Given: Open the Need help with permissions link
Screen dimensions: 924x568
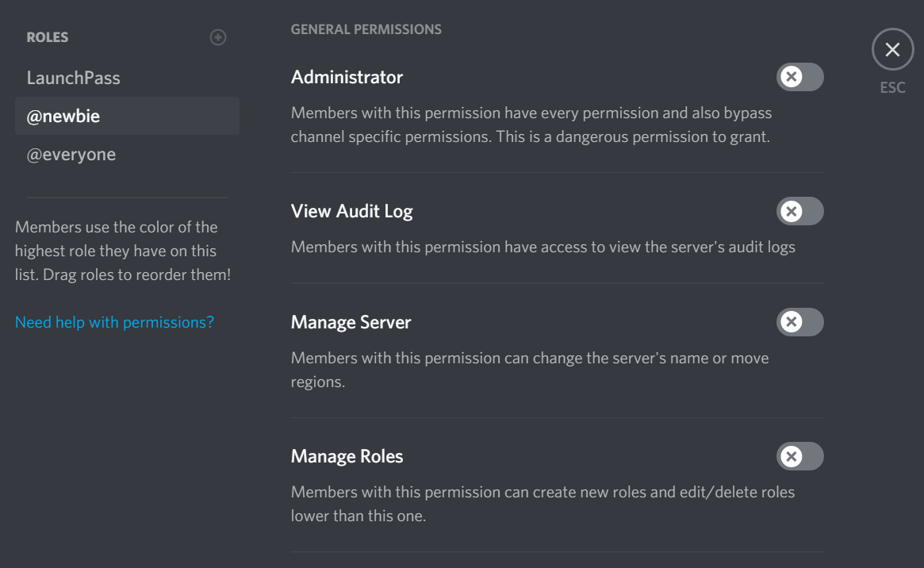Looking at the screenshot, I should pos(114,322).
